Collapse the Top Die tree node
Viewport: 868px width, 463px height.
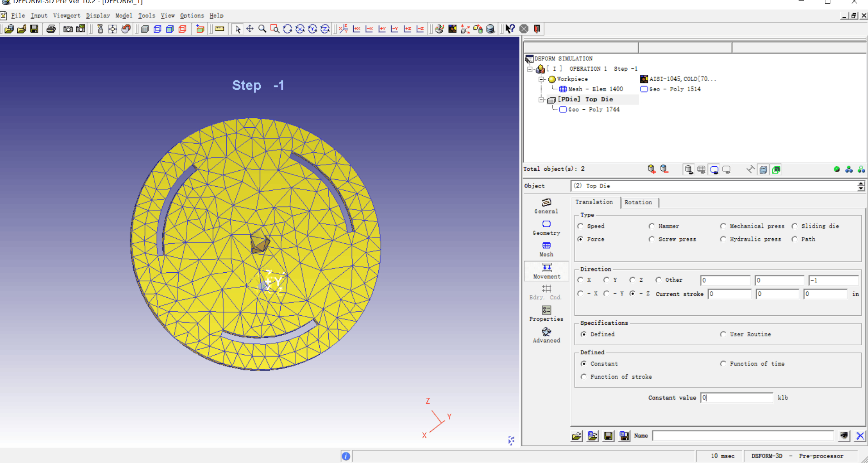(541, 100)
